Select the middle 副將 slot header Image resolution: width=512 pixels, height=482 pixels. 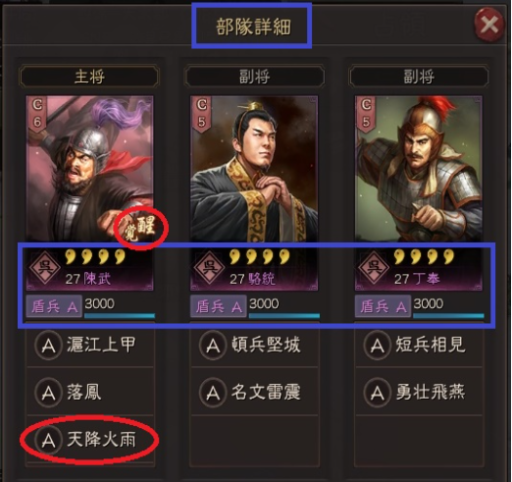point(254,76)
